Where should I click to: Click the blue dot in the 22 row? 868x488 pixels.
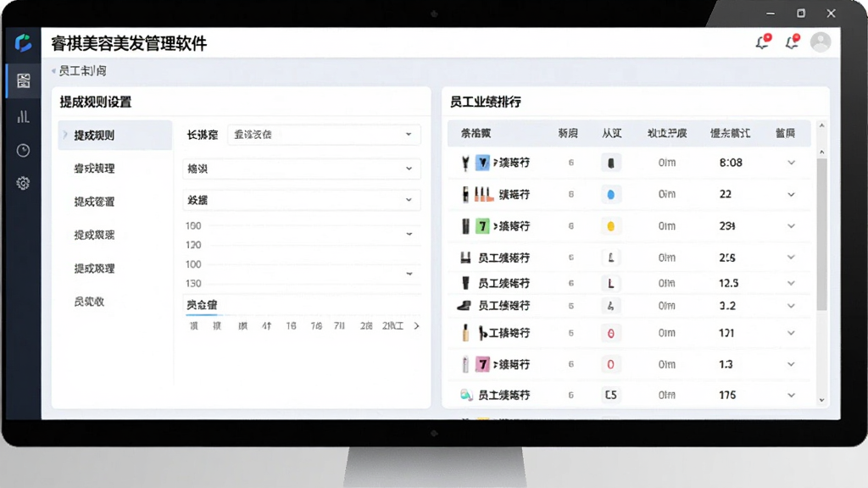tap(610, 194)
